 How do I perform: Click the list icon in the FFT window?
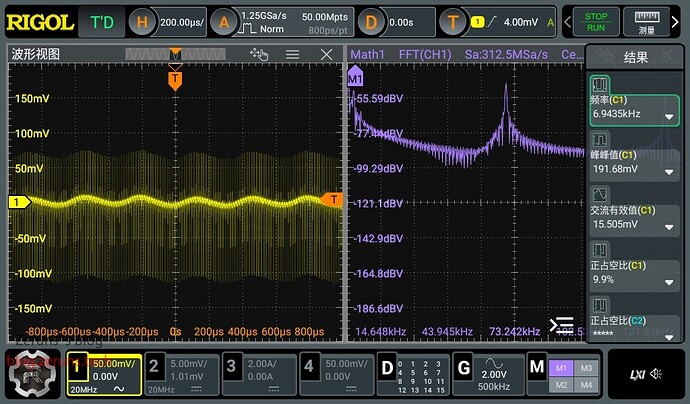point(563,325)
